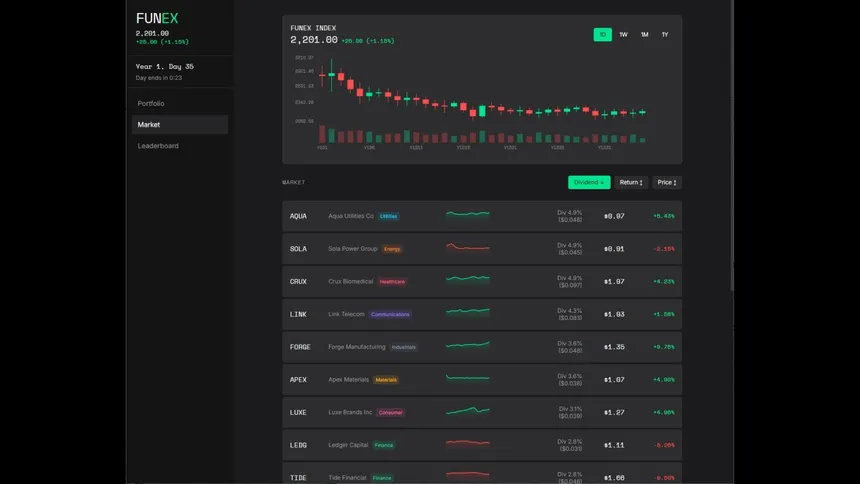860x484 pixels.
Task: Sort market list by Return
Action: click(x=631, y=182)
